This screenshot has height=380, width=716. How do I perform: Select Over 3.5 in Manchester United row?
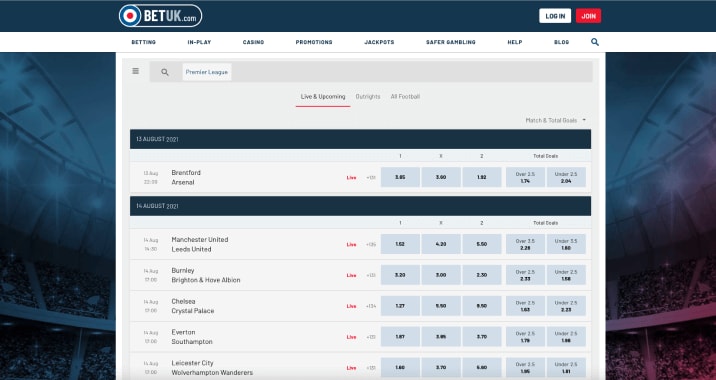[x=525, y=244]
